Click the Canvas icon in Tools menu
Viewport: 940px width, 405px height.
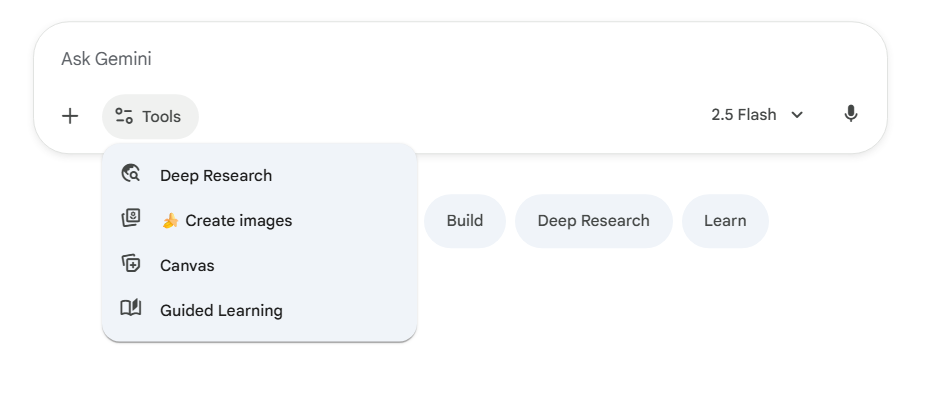pyautogui.click(x=131, y=264)
